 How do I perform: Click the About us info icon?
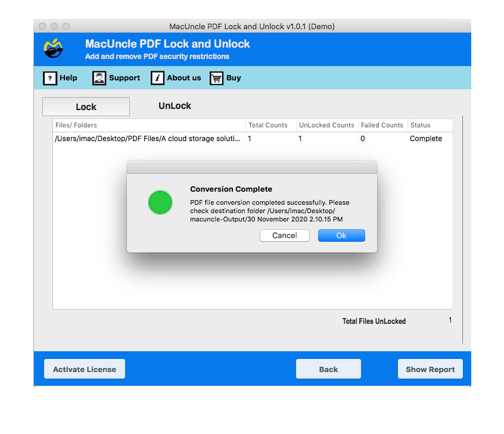[158, 78]
